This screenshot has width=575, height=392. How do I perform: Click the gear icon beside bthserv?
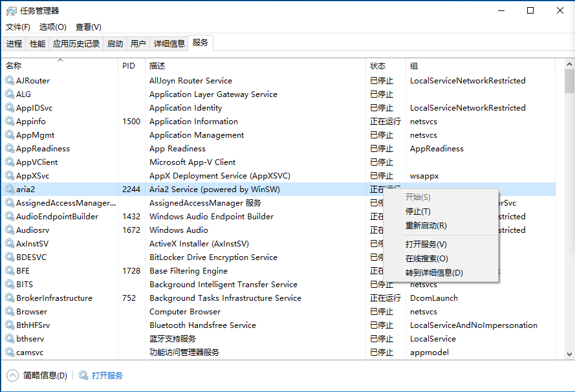point(10,339)
